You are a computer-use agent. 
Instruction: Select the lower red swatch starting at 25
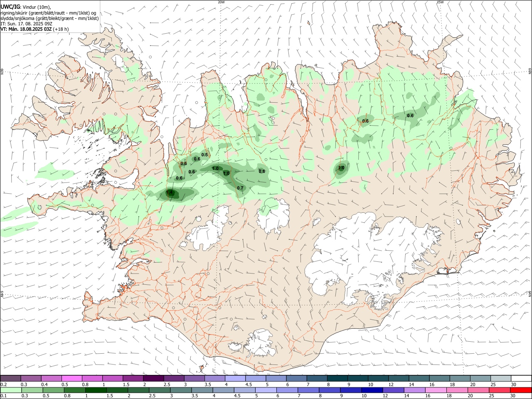[x=499, y=390]
